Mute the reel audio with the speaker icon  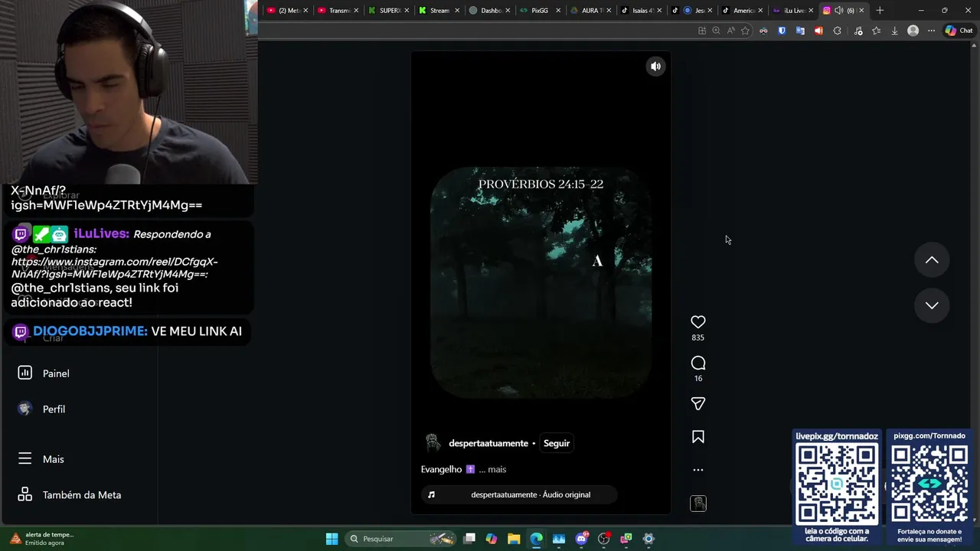[x=655, y=67]
